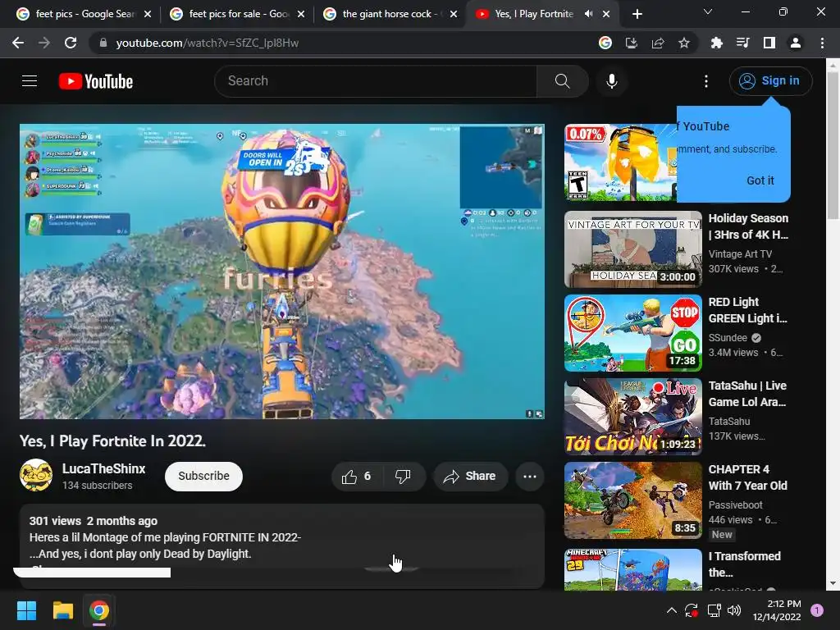The image size is (840, 630).
Task: Start voice search with microphone icon
Action: pyautogui.click(x=612, y=81)
